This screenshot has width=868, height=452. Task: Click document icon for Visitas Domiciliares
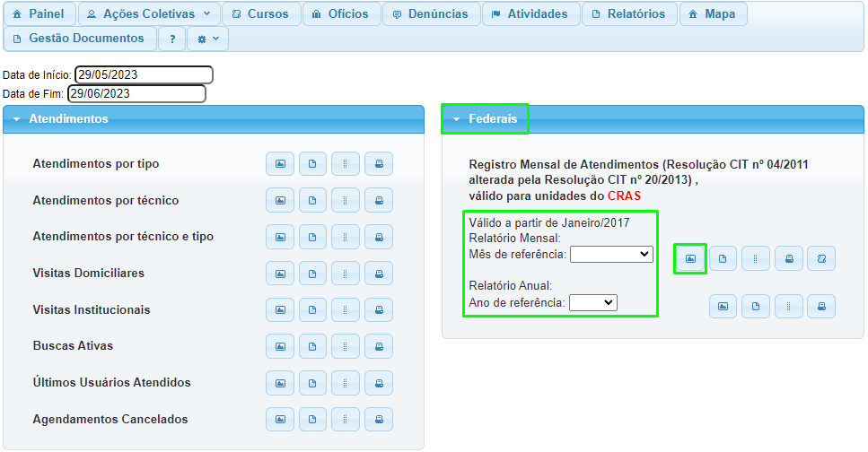tap(312, 274)
